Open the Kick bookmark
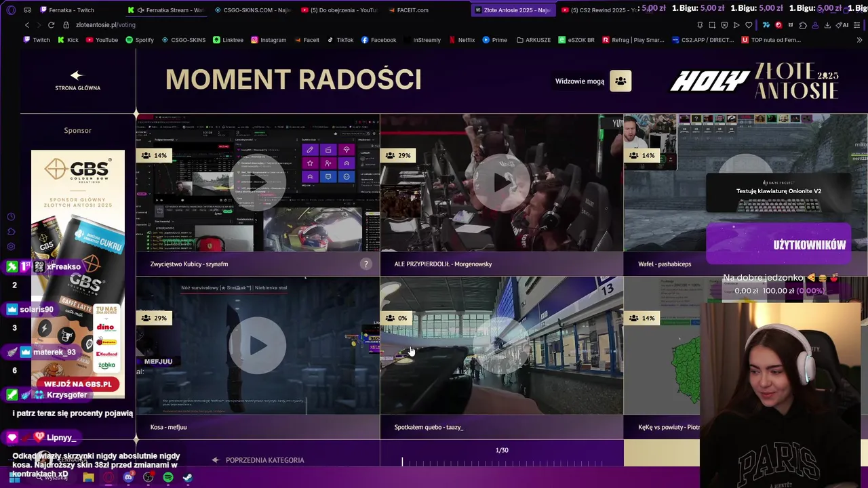 (x=68, y=40)
